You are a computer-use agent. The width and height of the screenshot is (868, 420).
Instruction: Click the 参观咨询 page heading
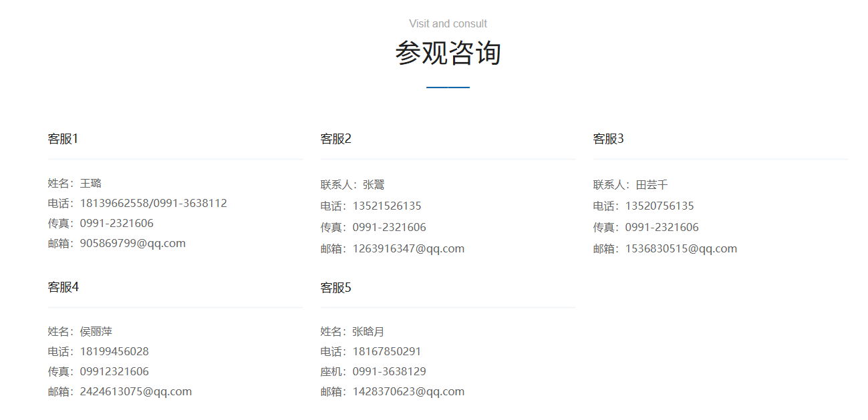click(x=448, y=53)
